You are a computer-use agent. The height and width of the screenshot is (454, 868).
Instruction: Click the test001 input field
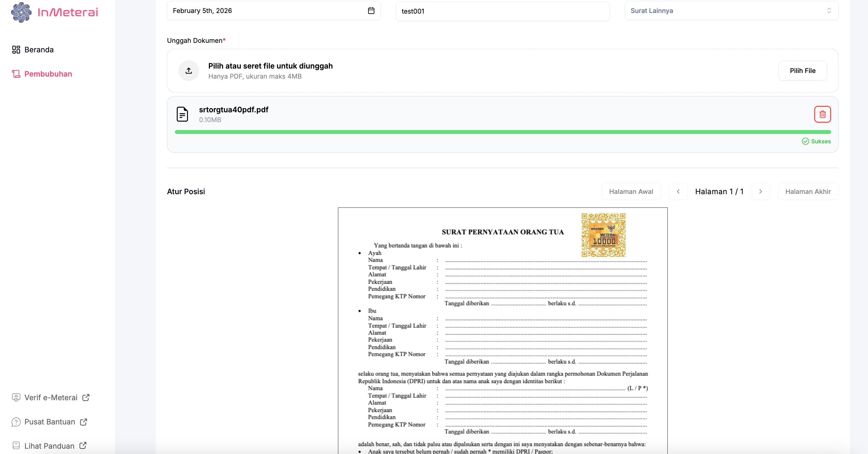pos(502,12)
